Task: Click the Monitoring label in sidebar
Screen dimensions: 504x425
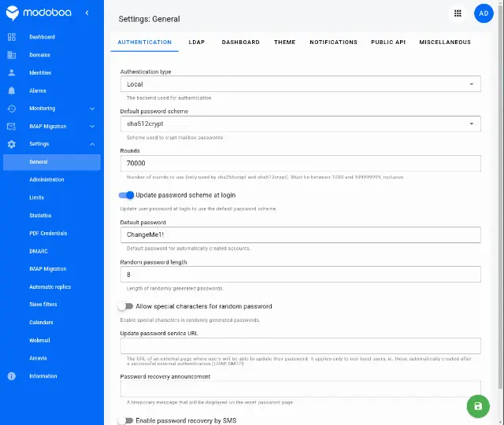Action: tap(42, 109)
